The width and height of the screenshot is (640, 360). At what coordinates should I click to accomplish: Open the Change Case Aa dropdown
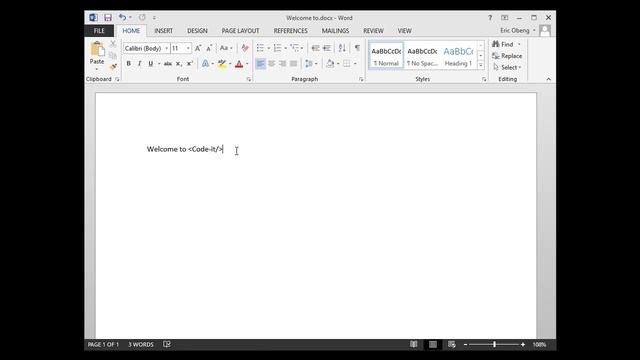tap(226, 48)
